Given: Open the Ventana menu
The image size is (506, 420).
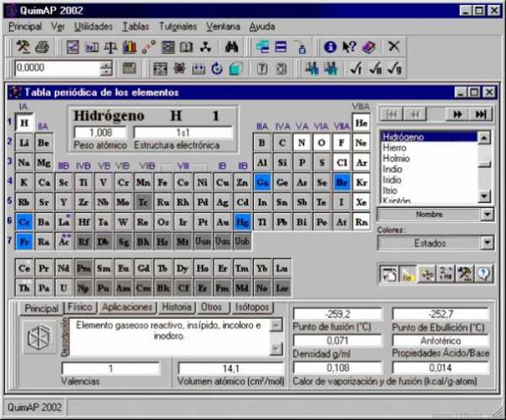Looking at the screenshot, I should [223, 27].
